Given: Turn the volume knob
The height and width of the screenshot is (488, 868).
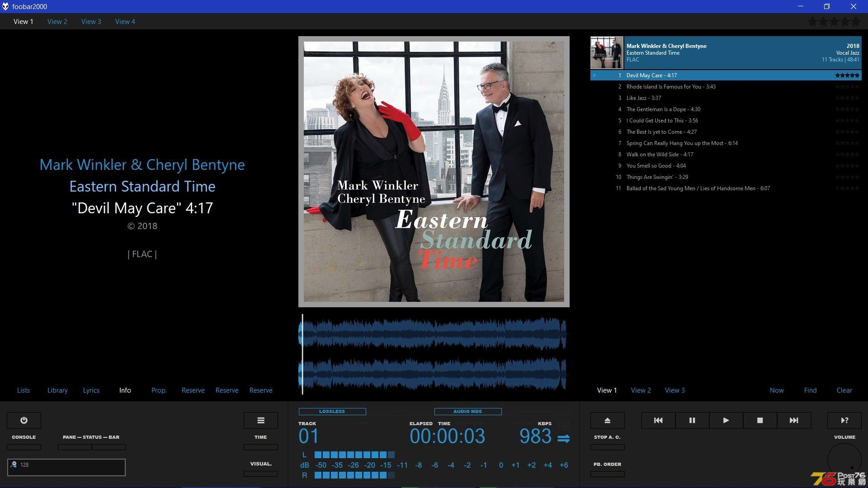Looking at the screenshot, I should (844, 460).
